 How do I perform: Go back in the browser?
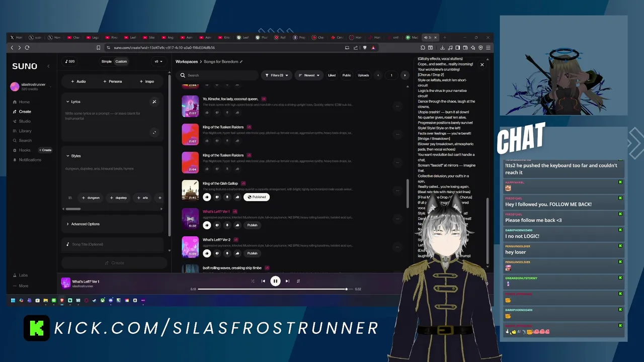click(12, 48)
